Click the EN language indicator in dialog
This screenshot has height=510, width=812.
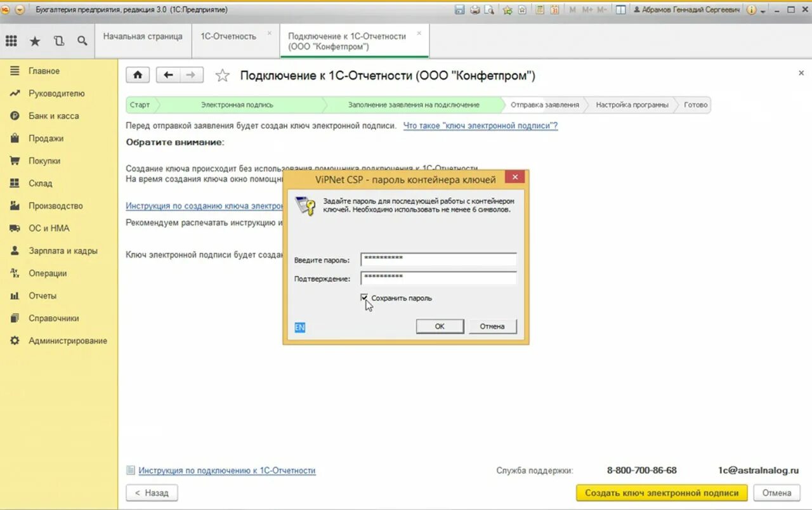click(299, 327)
